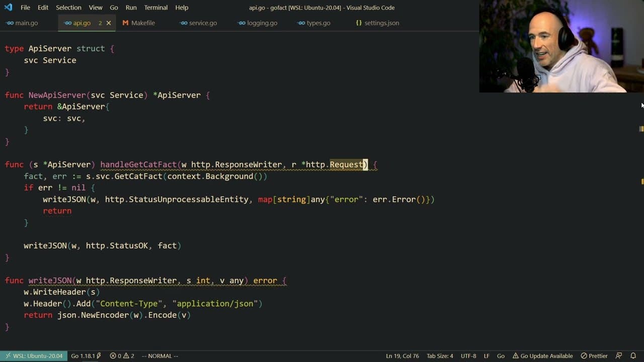Open the Selection menu
The height and width of the screenshot is (362, 644).
point(68,8)
